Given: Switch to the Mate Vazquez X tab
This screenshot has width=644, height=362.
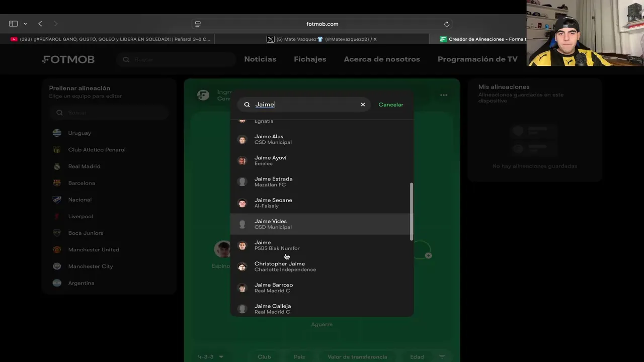Looking at the screenshot, I should 322,39.
